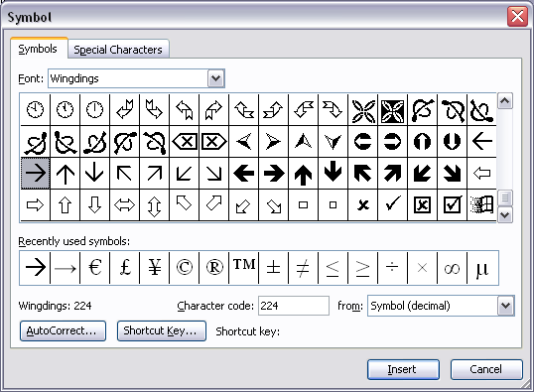Choose the plain check mark symbol

(x=393, y=205)
